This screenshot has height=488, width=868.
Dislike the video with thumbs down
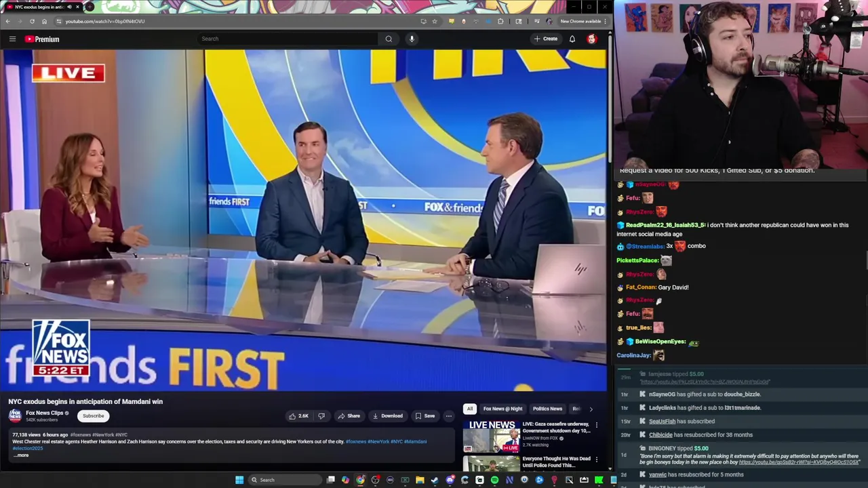point(321,415)
